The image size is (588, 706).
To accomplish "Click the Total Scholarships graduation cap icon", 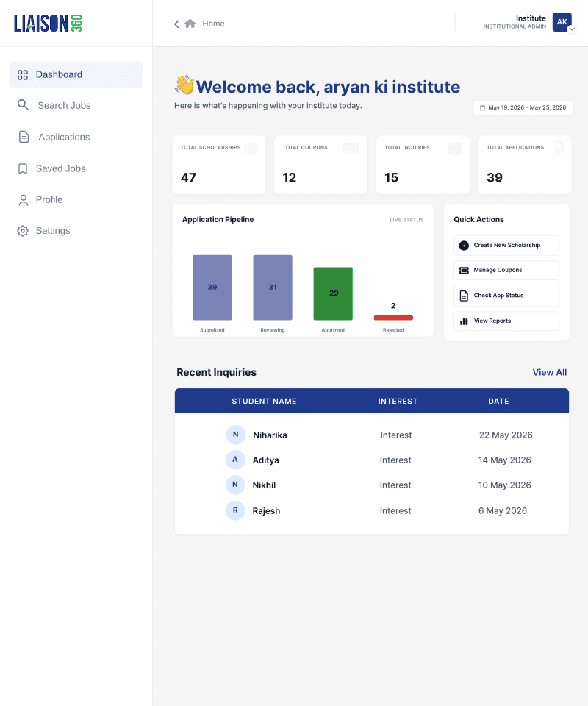I will (x=252, y=149).
